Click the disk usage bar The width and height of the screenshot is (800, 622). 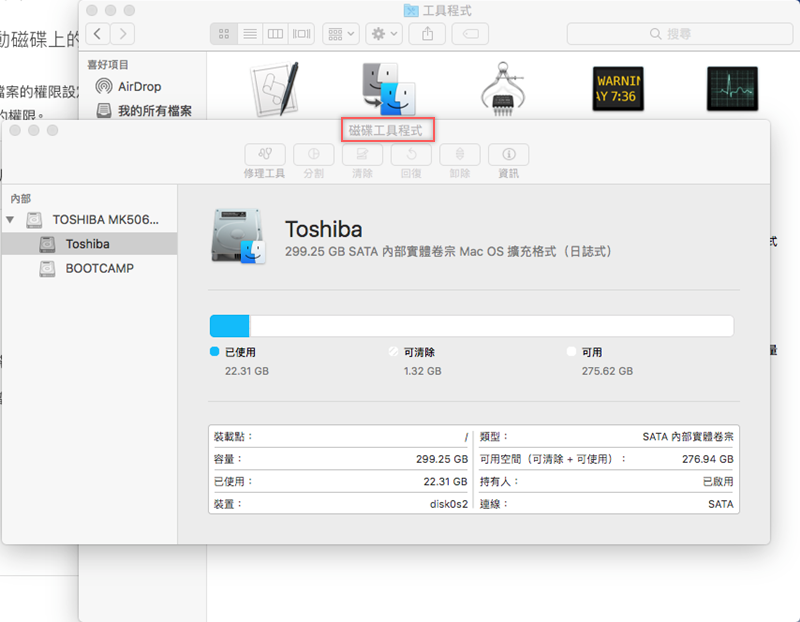pyautogui.click(x=471, y=326)
